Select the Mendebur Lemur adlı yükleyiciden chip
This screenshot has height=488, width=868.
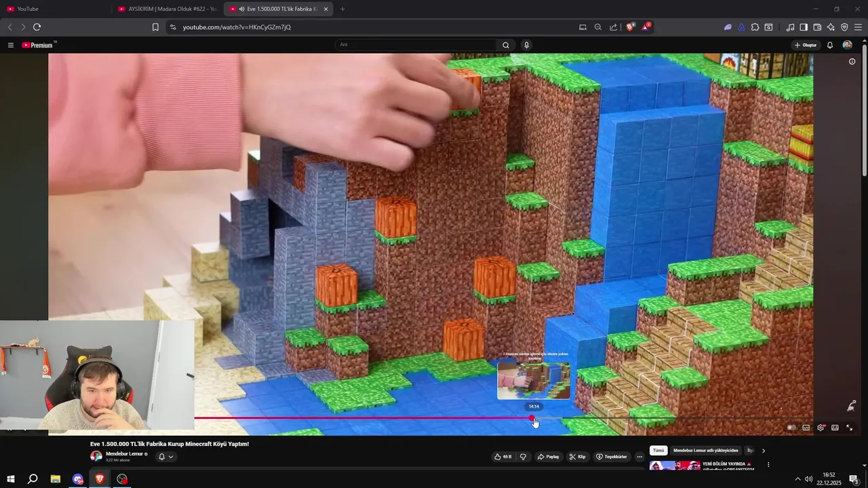coord(705,450)
